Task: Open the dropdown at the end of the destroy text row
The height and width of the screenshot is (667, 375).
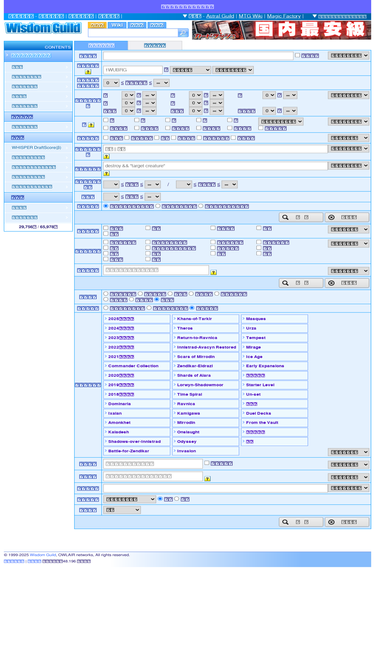Action: [x=349, y=165]
